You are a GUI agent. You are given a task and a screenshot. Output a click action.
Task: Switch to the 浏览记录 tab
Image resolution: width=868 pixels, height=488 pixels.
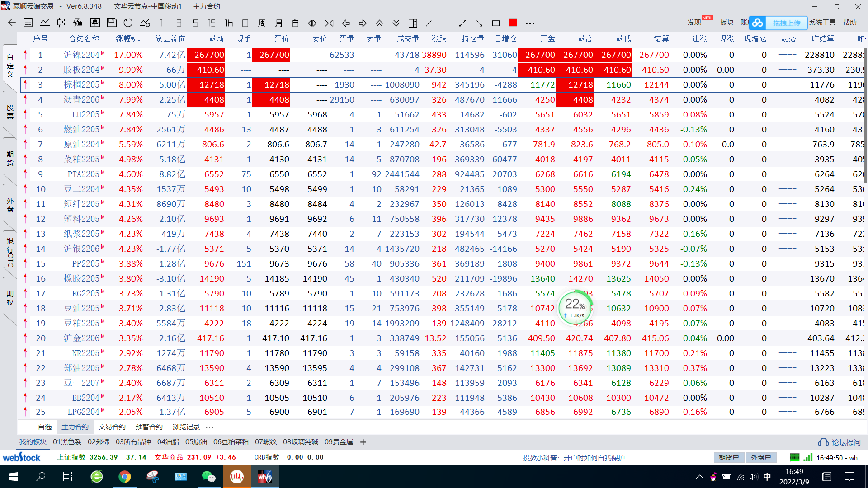pos(186,427)
